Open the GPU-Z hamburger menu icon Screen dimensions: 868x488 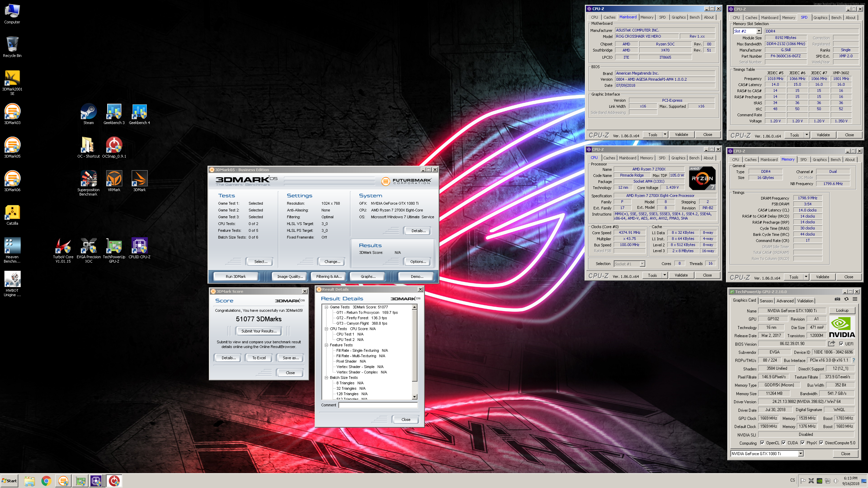click(855, 299)
